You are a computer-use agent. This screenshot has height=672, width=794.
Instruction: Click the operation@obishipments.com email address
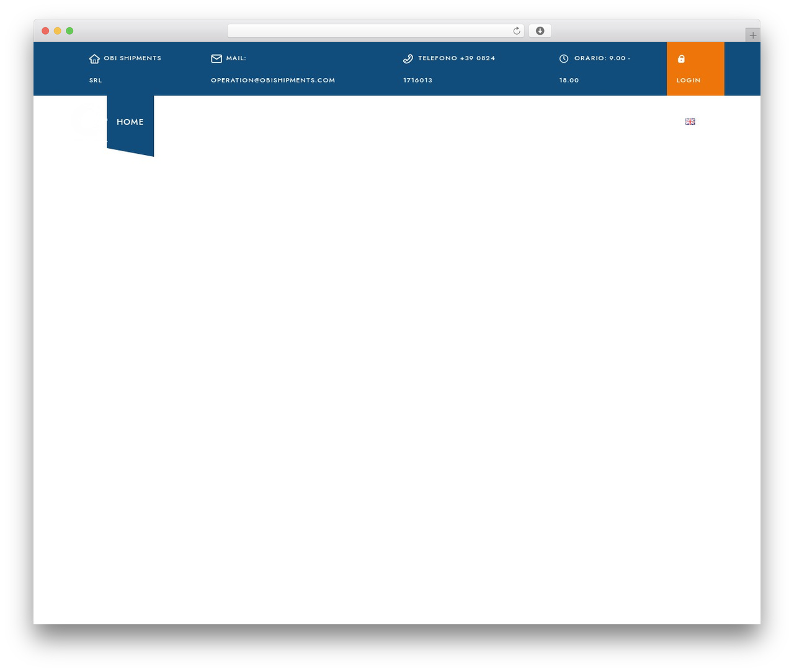point(273,81)
